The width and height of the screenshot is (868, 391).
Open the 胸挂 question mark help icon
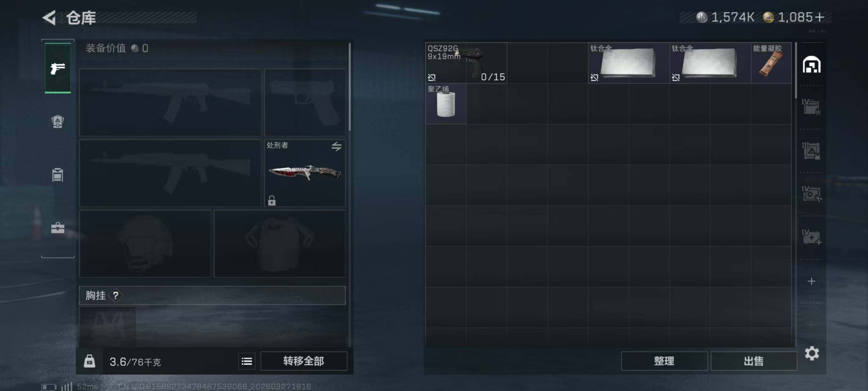pos(116,295)
